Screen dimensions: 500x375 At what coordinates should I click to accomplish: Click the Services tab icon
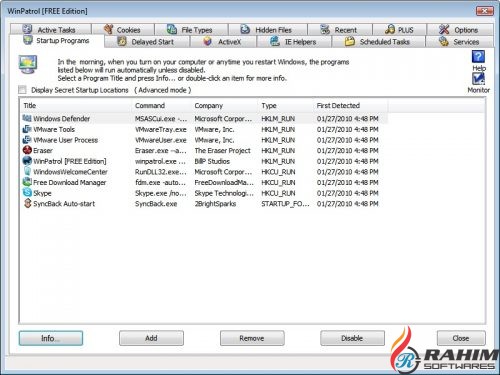444,41
